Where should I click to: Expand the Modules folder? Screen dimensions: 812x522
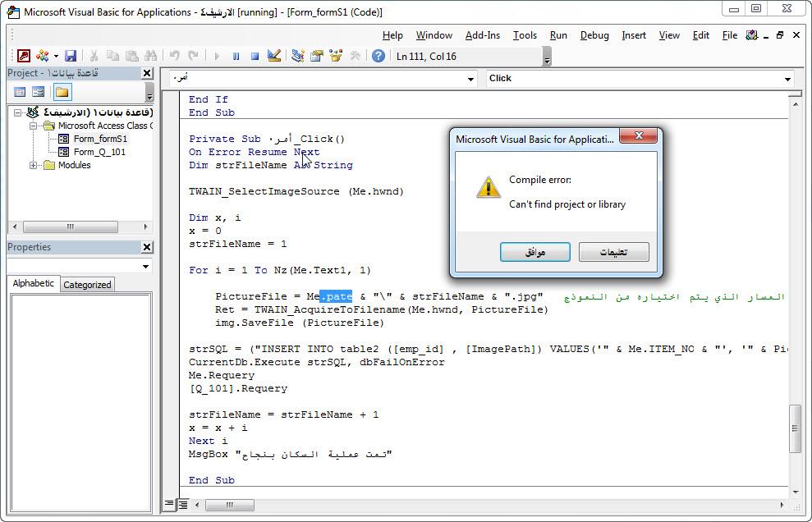33,165
